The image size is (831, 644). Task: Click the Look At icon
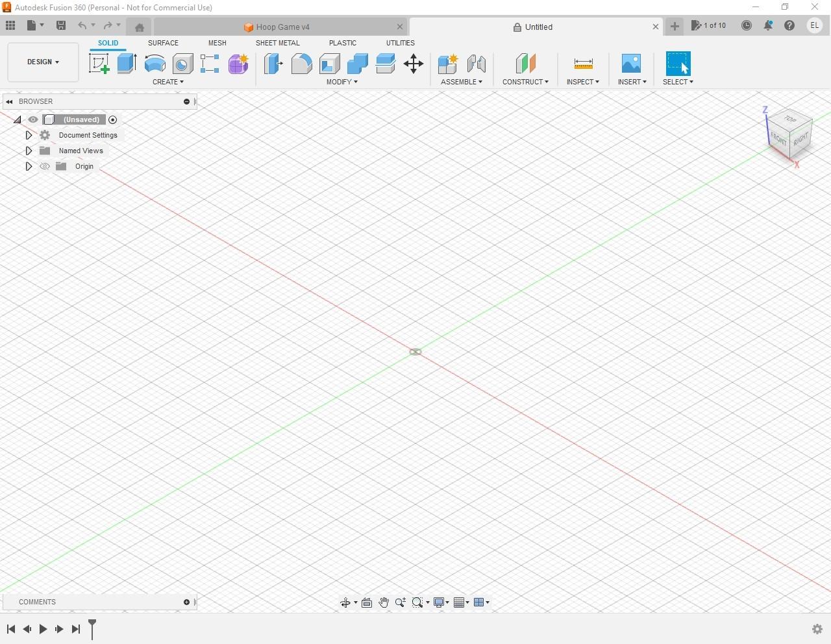367,602
